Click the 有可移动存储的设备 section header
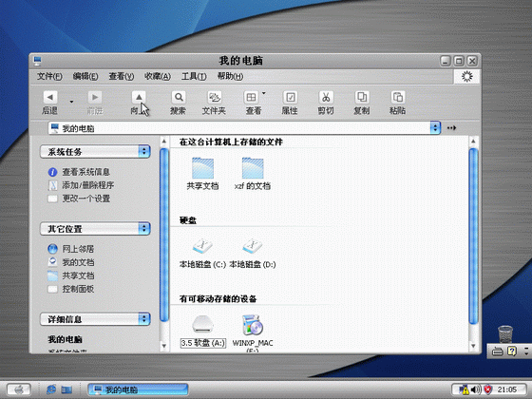The width and height of the screenshot is (532, 399). tap(218, 299)
